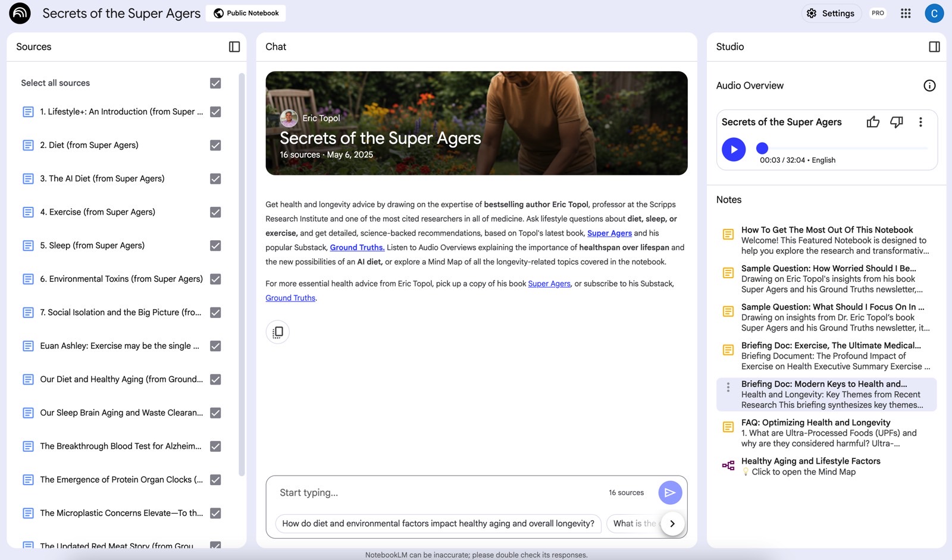Click source icon for Environmental Toxins
This screenshot has width=952, height=560.
(x=28, y=279)
